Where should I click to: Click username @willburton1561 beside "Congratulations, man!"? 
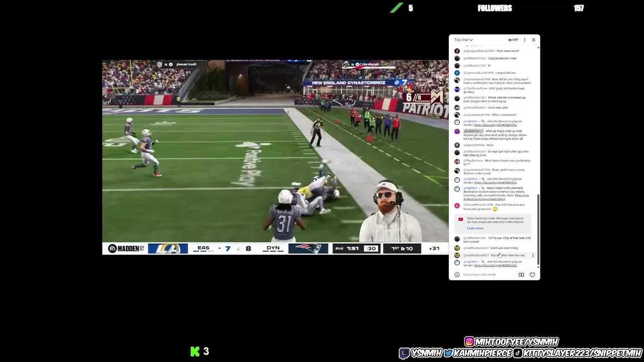pos(474,58)
